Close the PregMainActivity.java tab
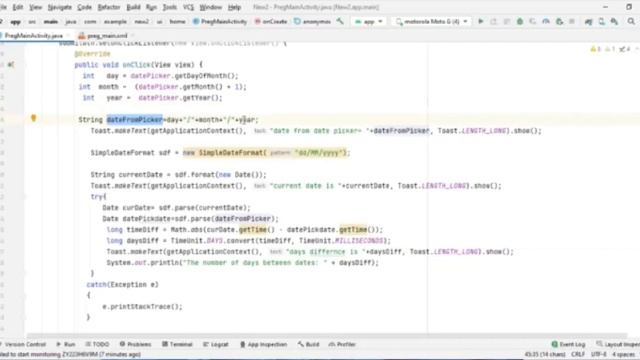Image resolution: width=640 pixels, height=360 pixels. click(68, 36)
